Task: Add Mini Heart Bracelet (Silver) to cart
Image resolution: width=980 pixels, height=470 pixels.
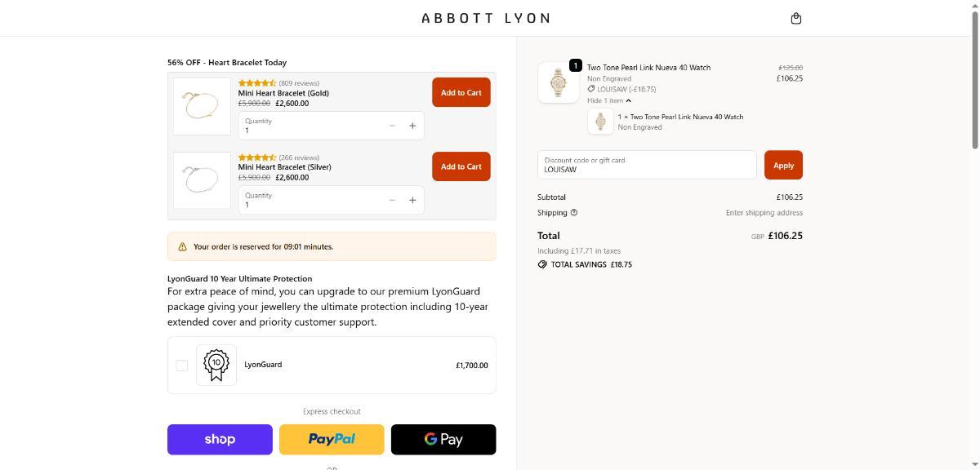Action: (461, 166)
